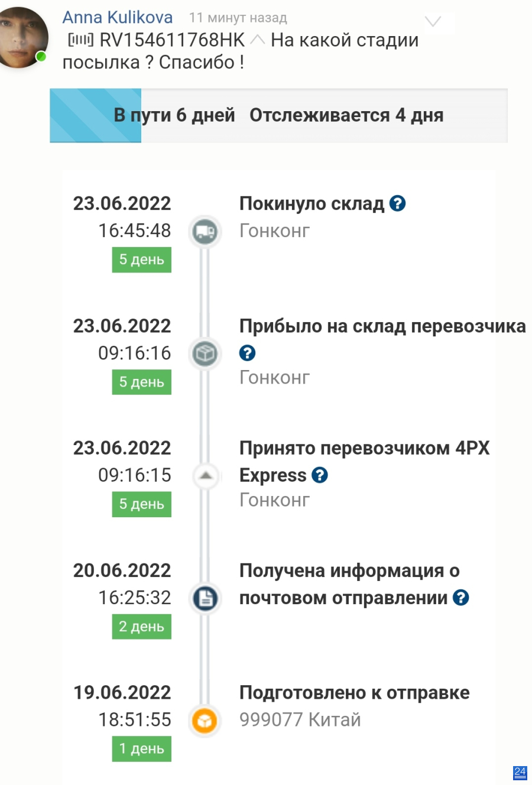This screenshot has width=532, height=785.
Task: Click the orange box 'Подготовлено к отправке' icon
Action: tap(205, 721)
